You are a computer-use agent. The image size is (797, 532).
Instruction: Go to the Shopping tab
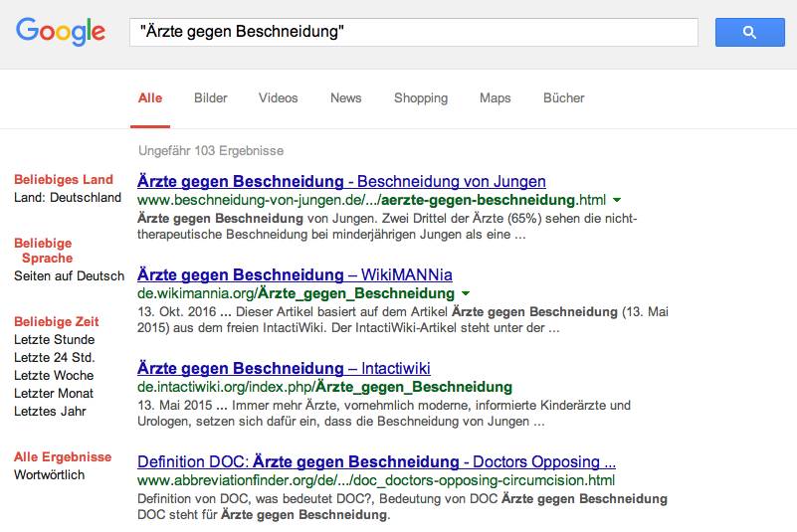click(420, 98)
